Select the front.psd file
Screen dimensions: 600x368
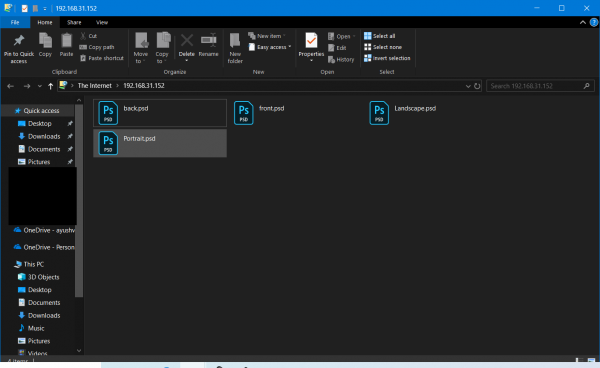[x=295, y=113]
